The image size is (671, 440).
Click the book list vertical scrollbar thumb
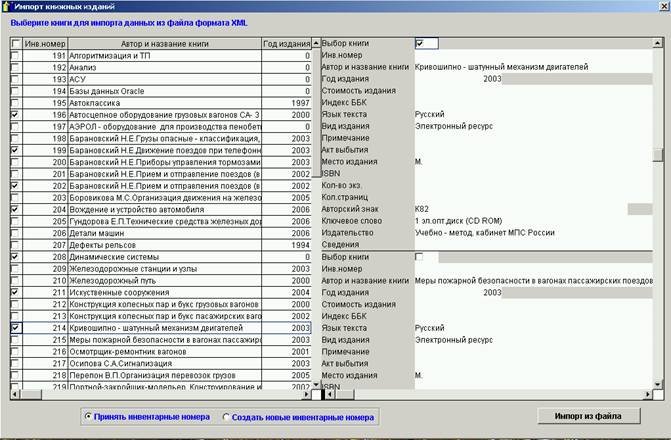316,112
